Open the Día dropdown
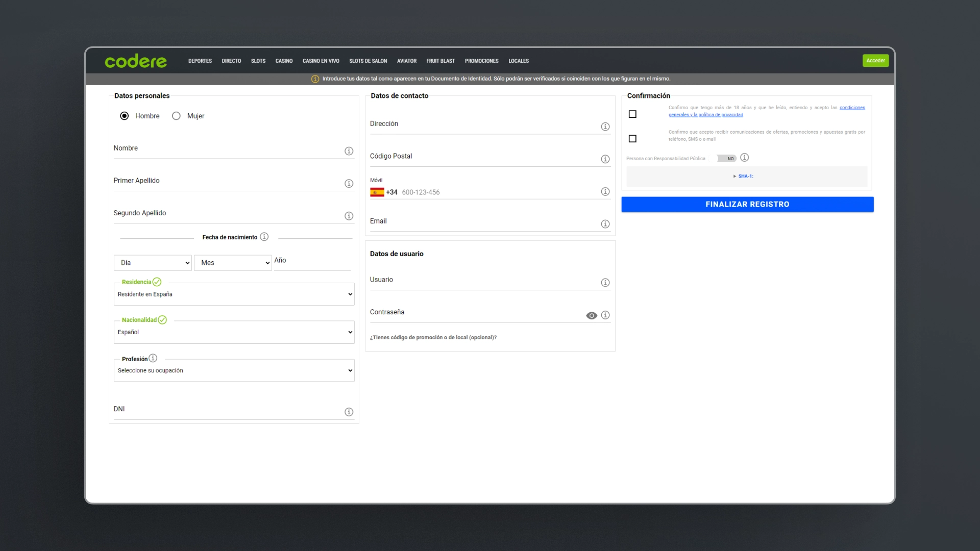980x551 pixels. 153,263
